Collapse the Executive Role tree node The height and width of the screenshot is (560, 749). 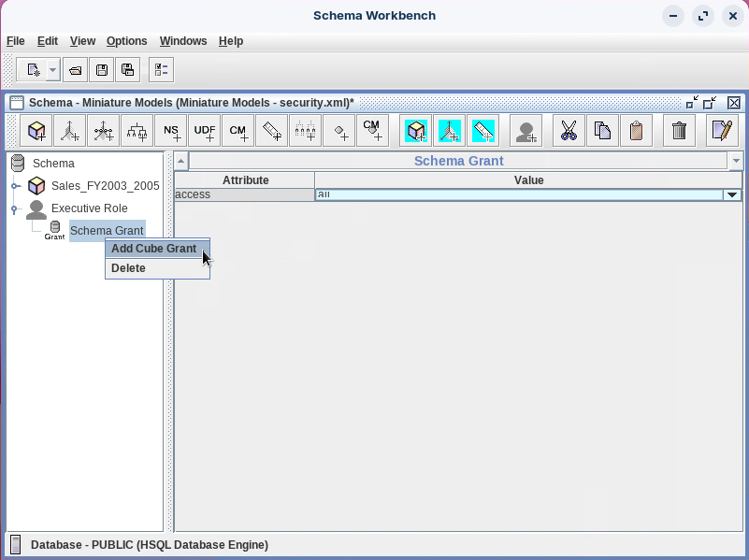point(15,208)
